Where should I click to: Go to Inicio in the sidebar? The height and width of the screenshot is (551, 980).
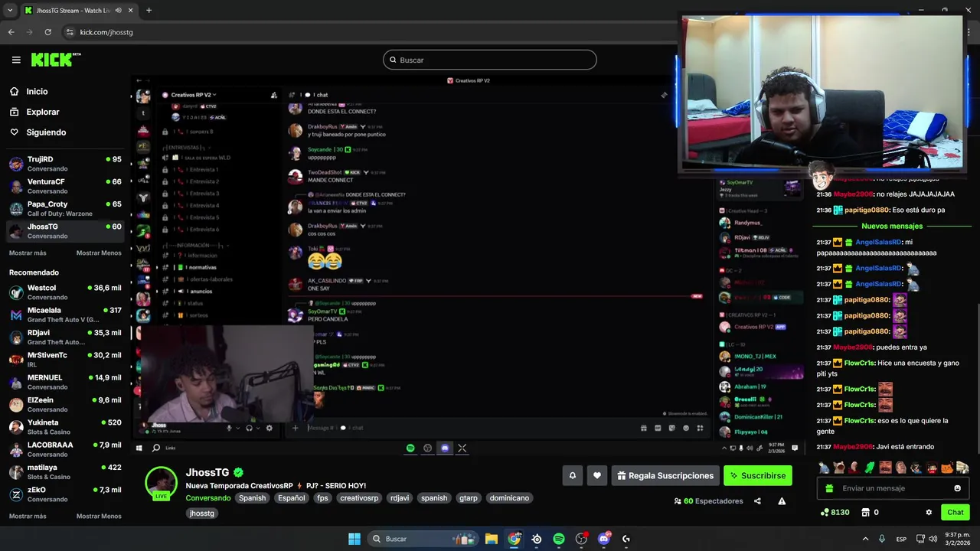tap(37, 91)
